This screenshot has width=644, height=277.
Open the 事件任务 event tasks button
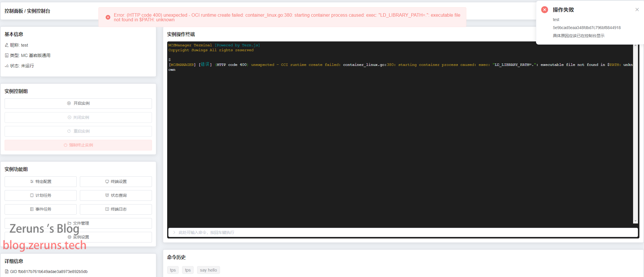click(41, 209)
